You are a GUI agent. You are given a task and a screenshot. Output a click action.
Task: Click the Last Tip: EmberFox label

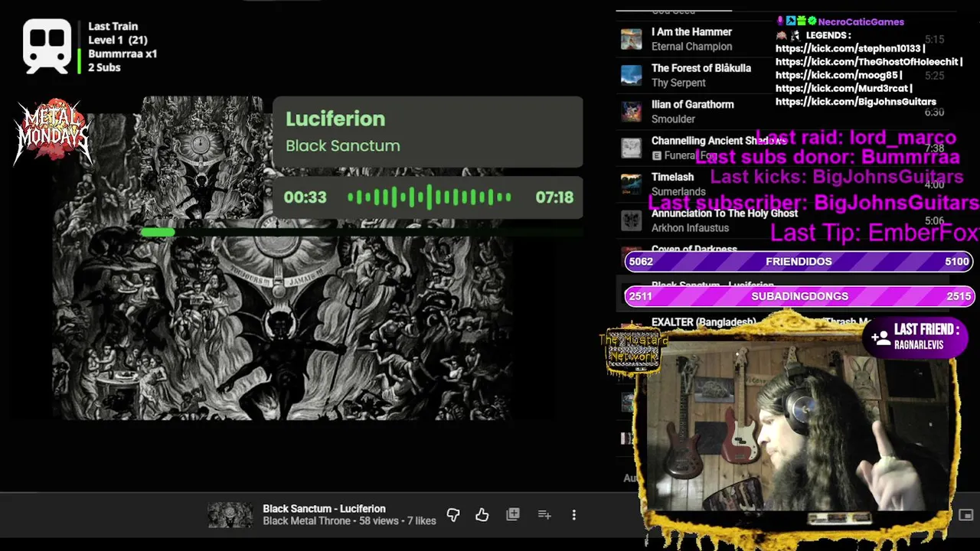click(x=874, y=233)
